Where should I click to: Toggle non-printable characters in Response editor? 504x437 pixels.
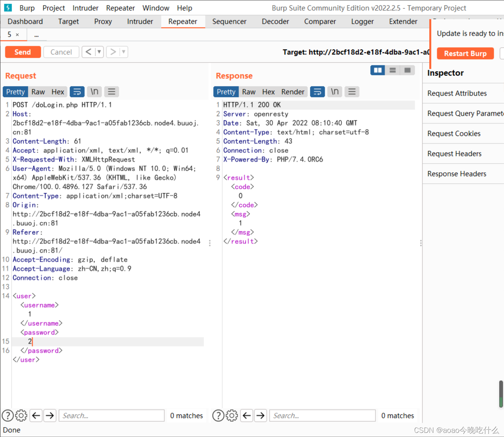pos(335,92)
